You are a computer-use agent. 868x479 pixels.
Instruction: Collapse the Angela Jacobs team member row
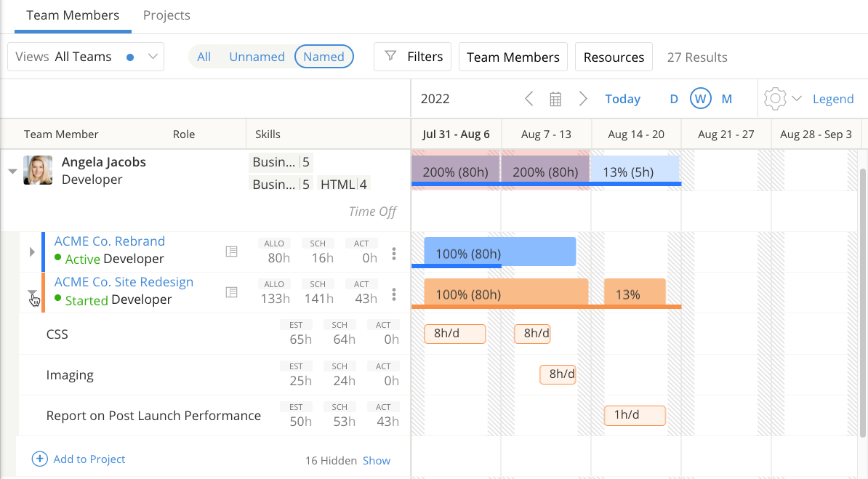pyautogui.click(x=12, y=172)
